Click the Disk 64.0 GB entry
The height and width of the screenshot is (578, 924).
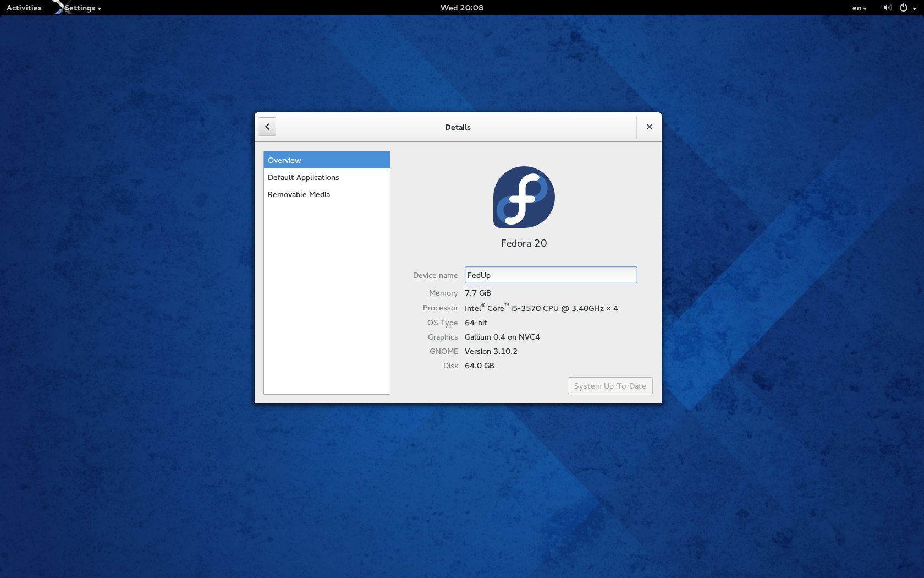click(479, 366)
